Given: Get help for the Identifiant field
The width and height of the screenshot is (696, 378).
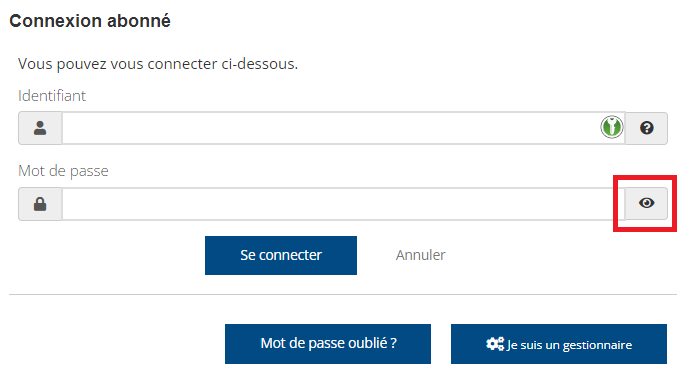Looking at the screenshot, I should (x=646, y=128).
